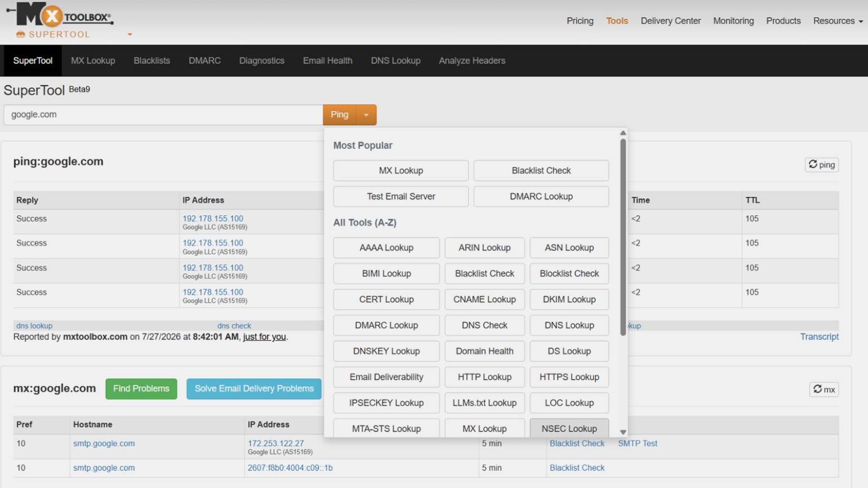This screenshot has width=868, height=488.
Task: Select LLMs.txt Lookup tool
Action: coord(485,403)
